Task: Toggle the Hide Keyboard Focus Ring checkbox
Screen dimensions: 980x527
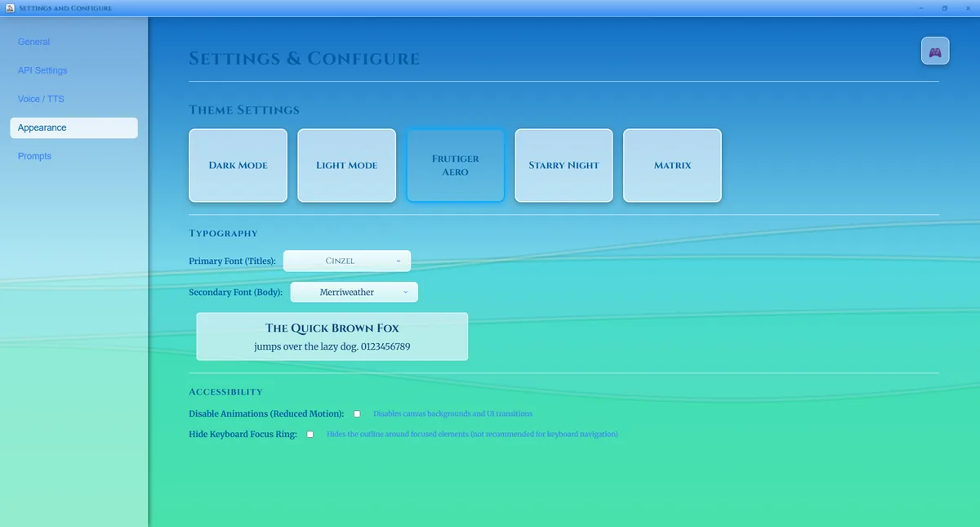Action: (x=310, y=435)
